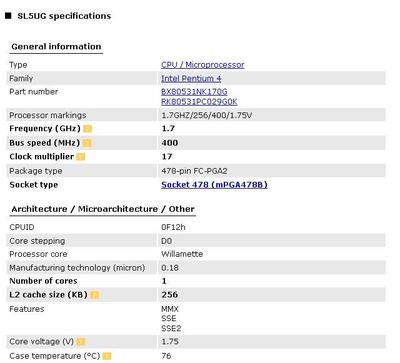
Task: Select the 478-pin FC-PGA2 package type text
Action: click(194, 171)
